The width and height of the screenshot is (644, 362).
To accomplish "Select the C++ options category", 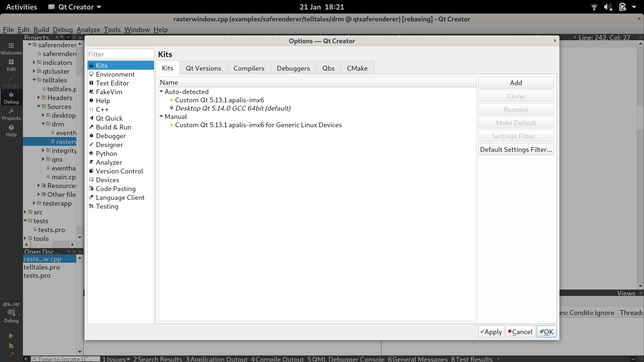I will coord(120,110).
